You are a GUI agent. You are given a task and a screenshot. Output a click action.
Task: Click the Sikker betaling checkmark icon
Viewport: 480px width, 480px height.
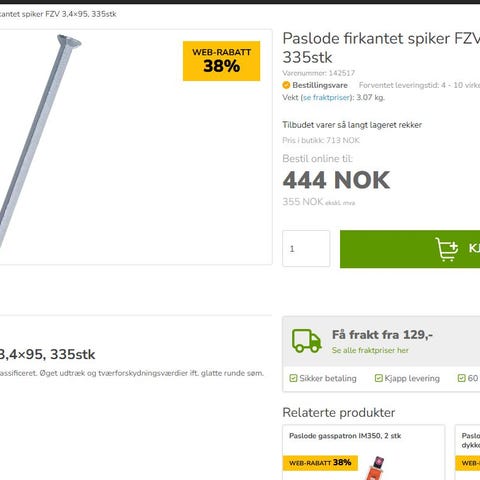click(293, 378)
